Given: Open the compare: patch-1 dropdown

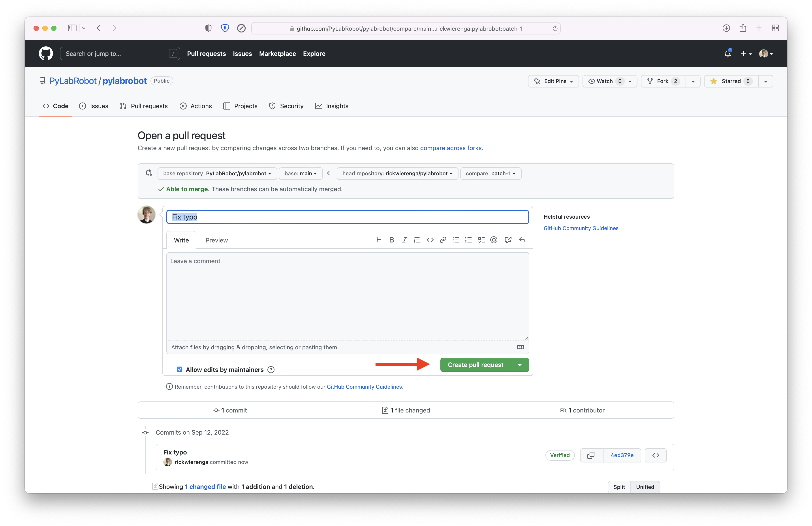Looking at the screenshot, I should tap(491, 173).
